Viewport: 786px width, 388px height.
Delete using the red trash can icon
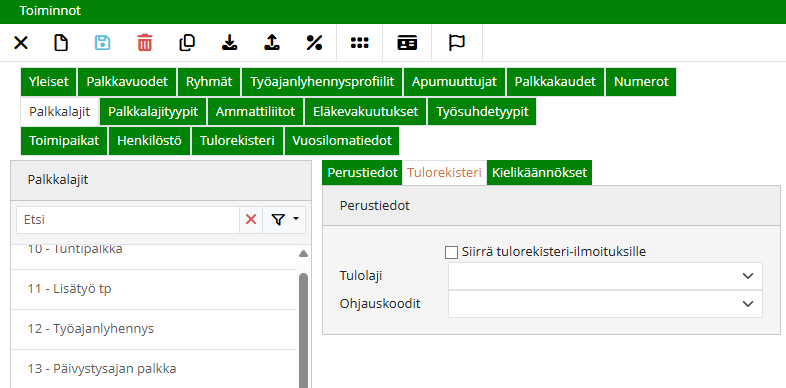click(x=144, y=43)
